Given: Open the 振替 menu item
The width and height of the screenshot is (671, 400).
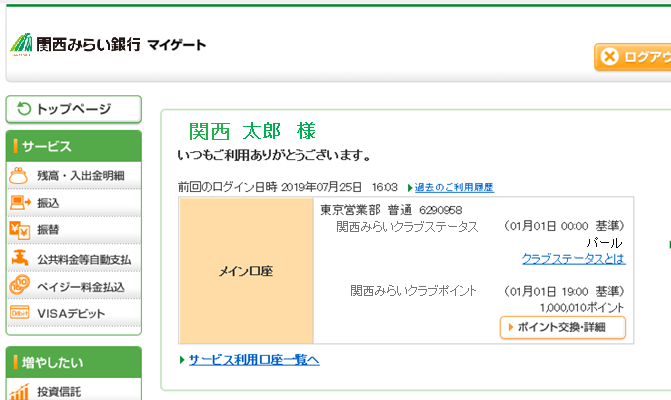Looking at the screenshot, I should (x=74, y=230).
